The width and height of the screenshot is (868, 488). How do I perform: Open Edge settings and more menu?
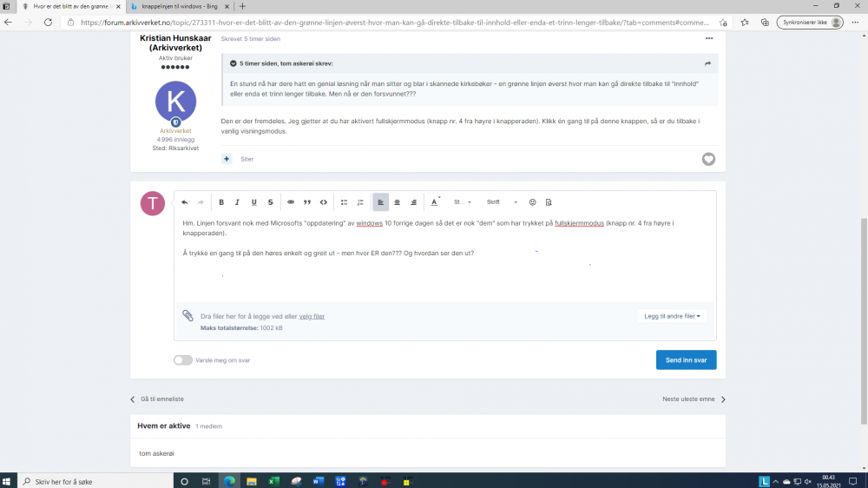pos(855,23)
